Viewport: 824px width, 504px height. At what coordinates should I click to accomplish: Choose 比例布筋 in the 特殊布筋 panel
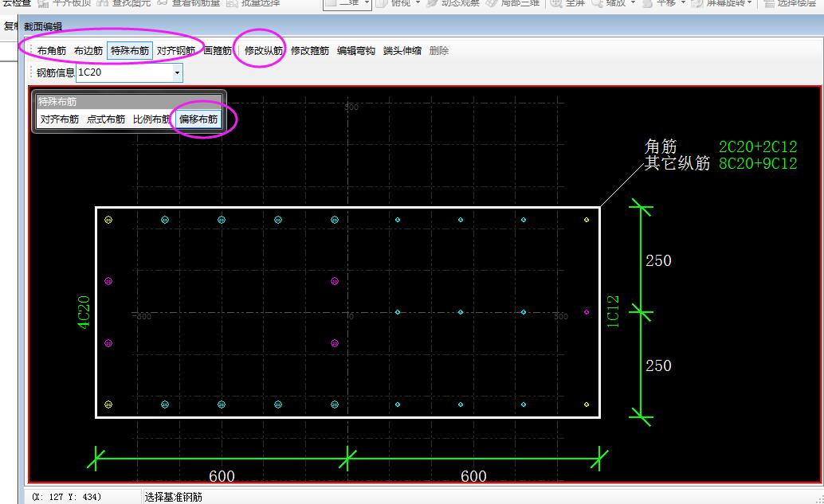[x=152, y=119]
